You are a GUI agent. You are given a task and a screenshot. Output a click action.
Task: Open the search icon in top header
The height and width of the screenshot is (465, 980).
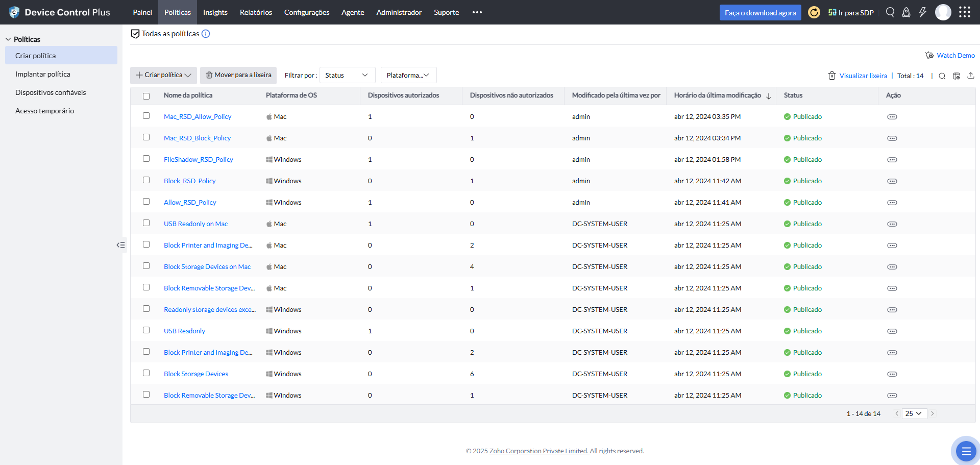pyautogui.click(x=890, y=12)
